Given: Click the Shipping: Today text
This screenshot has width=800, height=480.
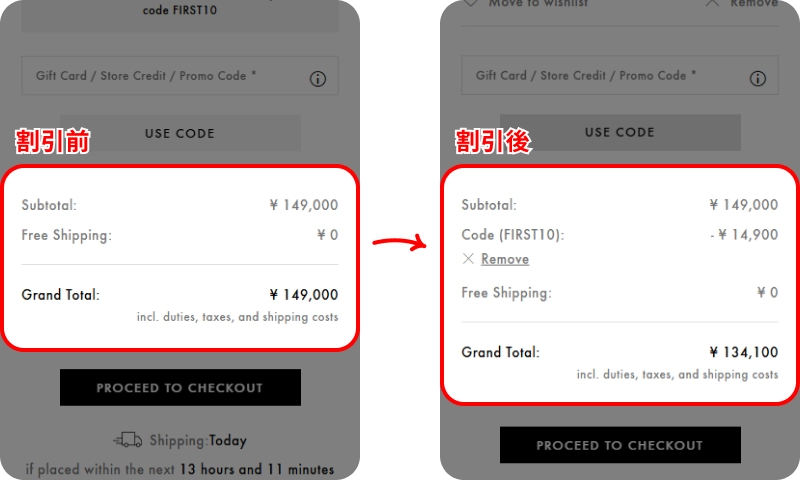Looking at the screenshot, I should [x=198, y=440].
